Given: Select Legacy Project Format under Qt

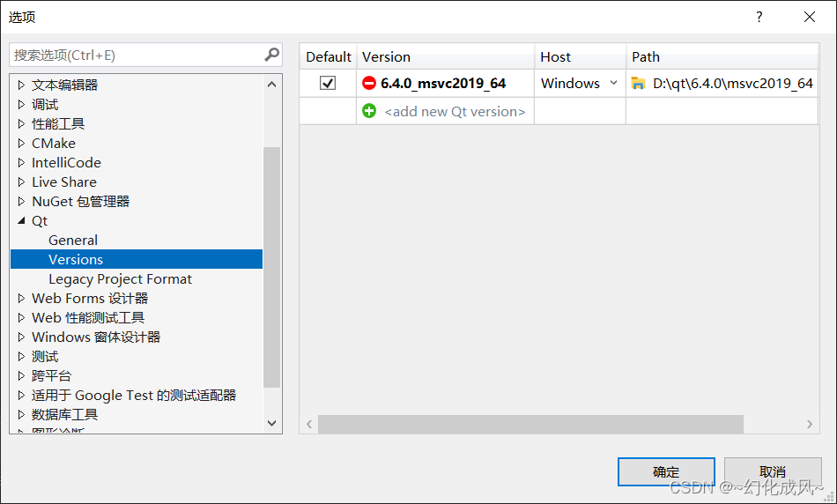Looking at the screenshot, I should click(x=120, y=279).
